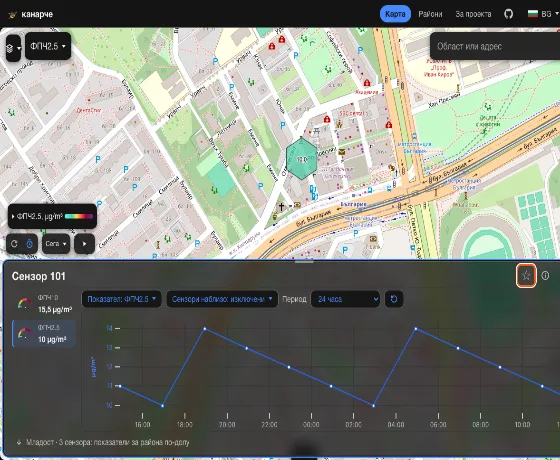This screenshot has height=460, width=560.
Task: Click the timer clock icon
Action: click(x=30, y=244)
